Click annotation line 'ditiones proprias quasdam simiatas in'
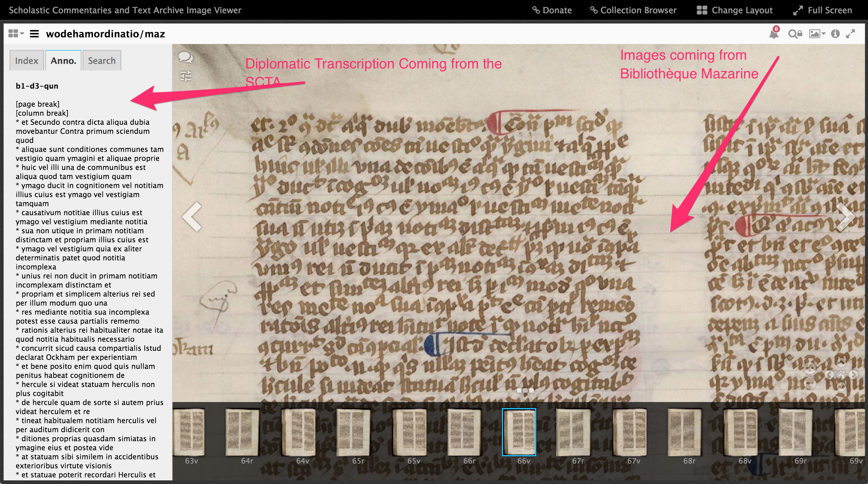 click(89, 438)
